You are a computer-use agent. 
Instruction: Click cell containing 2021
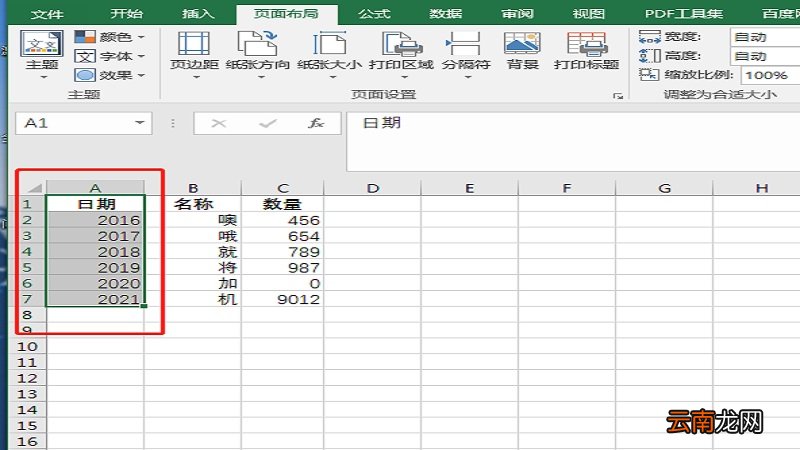(x=95, y=299)
